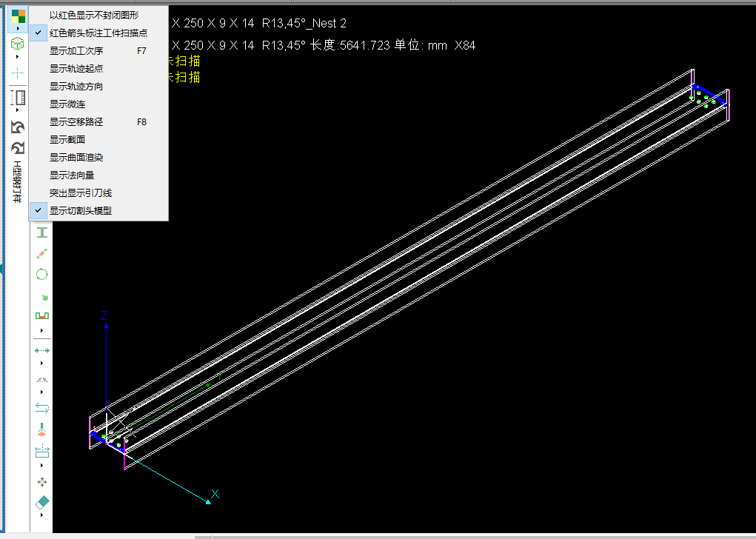Image resolution: width=756 pixels, height=539 pixels.
Task: Enable 显示微连 menu option
Action: (98, 104)
